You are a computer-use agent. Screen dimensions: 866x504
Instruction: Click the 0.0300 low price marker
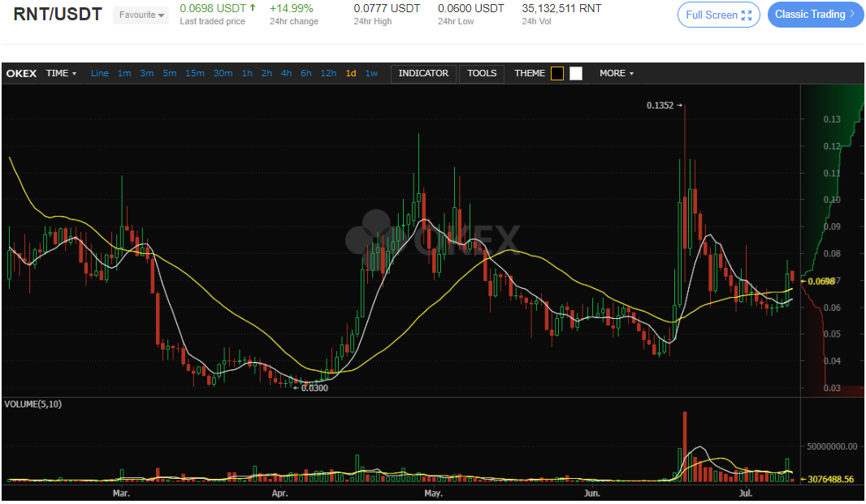313,388
